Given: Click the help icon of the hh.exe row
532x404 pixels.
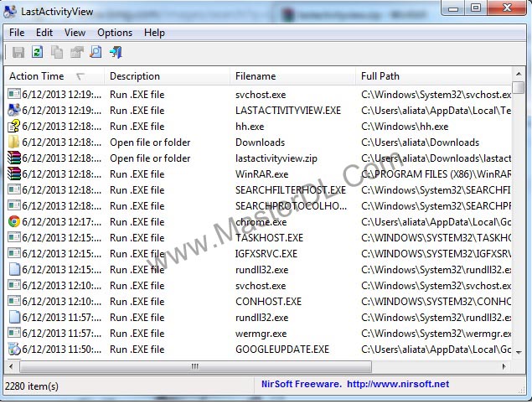Looking at the screenshot, I should coord(14,126).
